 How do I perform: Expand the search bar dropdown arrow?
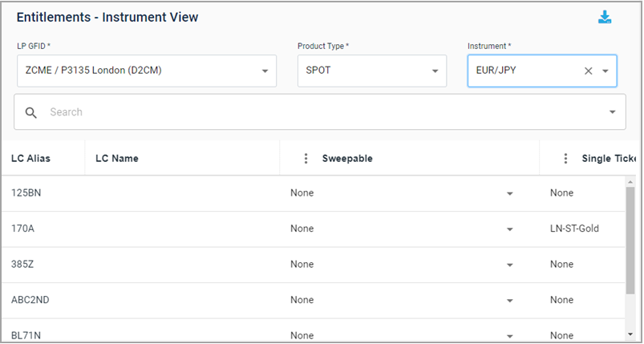pos(613,112)
